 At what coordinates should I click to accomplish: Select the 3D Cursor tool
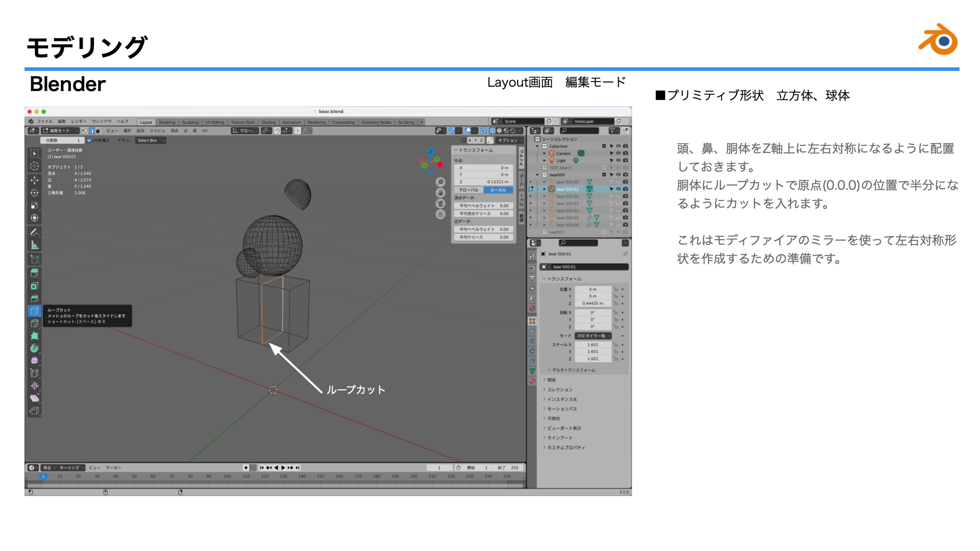(34, 166)
